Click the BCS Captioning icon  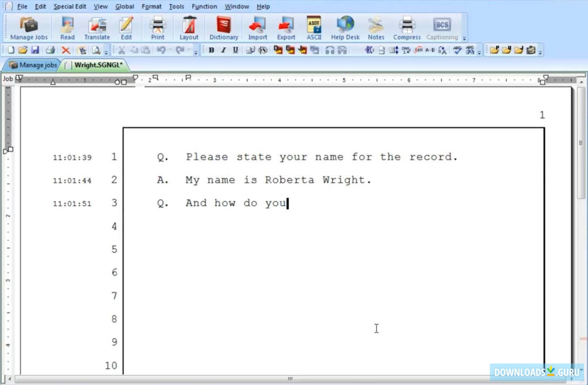442,28
